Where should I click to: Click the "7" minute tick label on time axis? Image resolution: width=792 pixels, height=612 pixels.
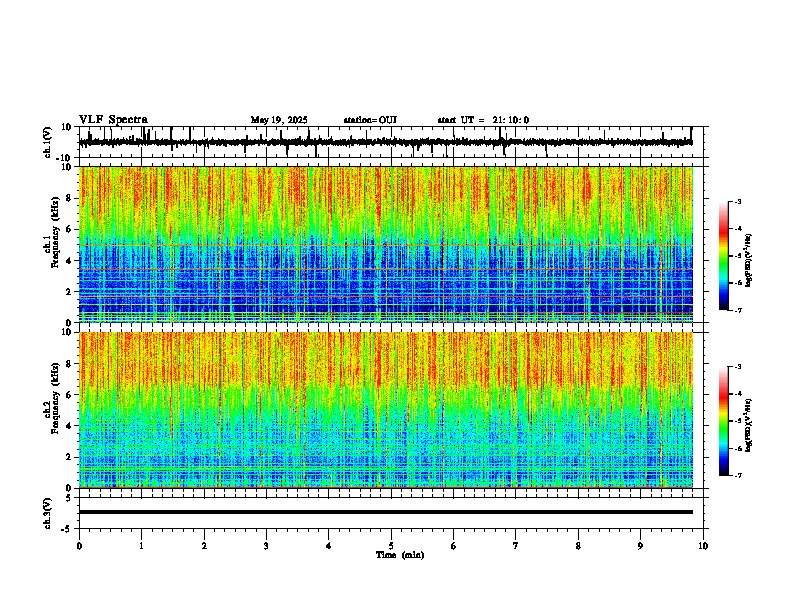point(516,546)
